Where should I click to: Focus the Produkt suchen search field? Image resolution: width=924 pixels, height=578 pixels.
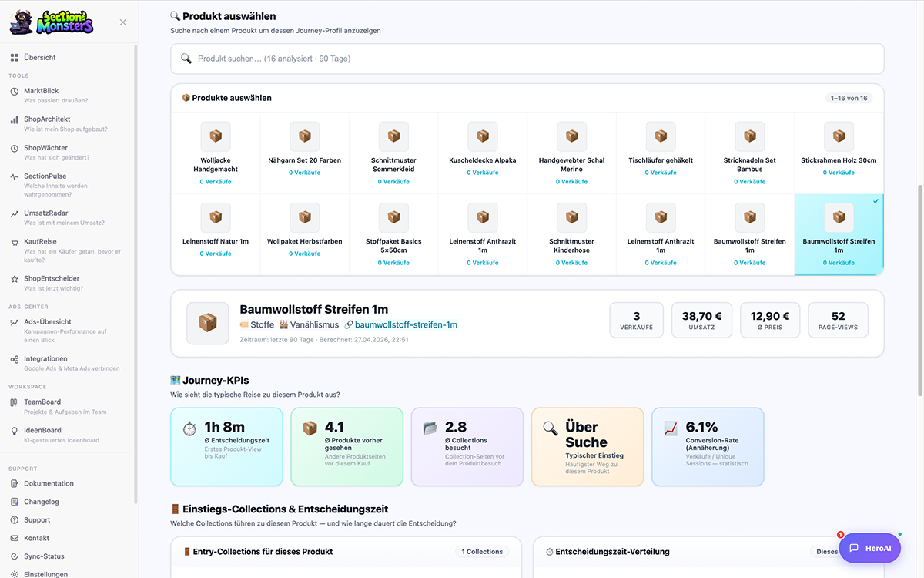tap(527, 59)
